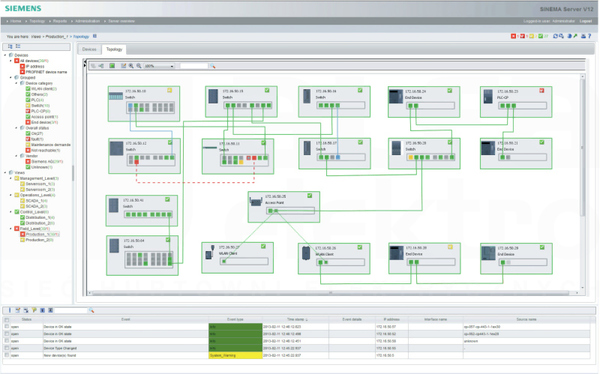Open the Administration menu
The image size is (600, 374).
pyautogui.click(x=87, y=21)
